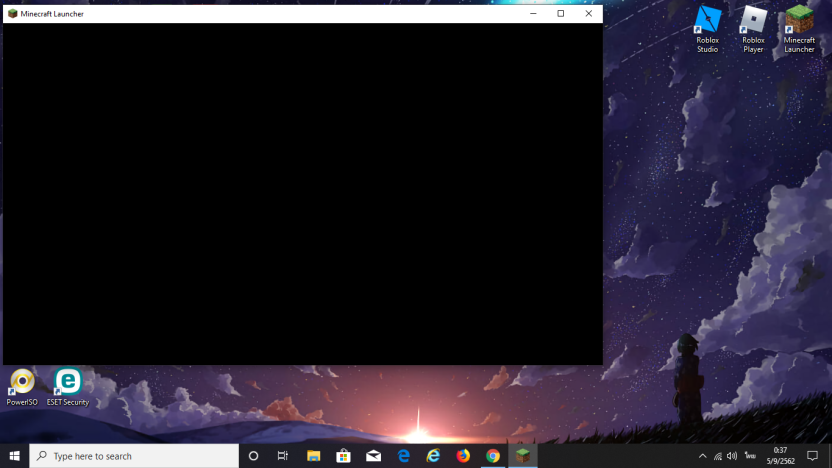Select the ESET Security desktop icon
Viewport: 832px width, 468px height.
(x=68, y=387)
